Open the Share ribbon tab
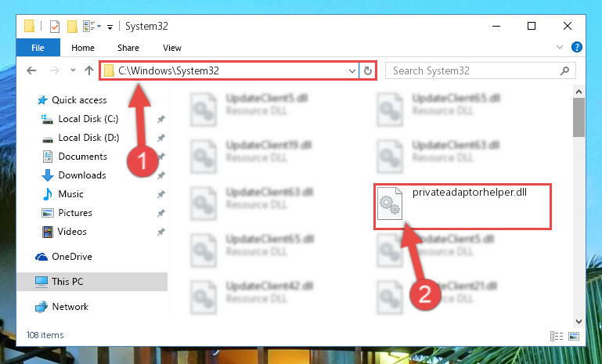The height and width of the screenshot is (364, 602). pyautogui.click(x=128, y=48)
